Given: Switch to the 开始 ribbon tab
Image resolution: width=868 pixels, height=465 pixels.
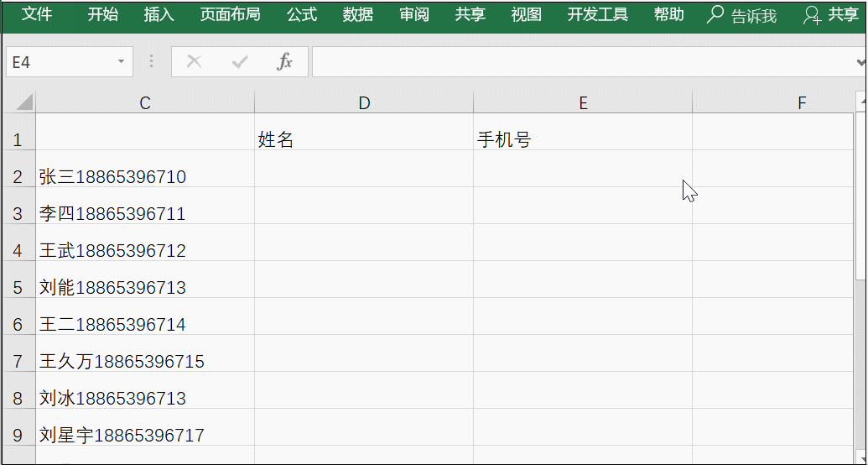Looking at the screenshot, I should [x=103, y=14].
